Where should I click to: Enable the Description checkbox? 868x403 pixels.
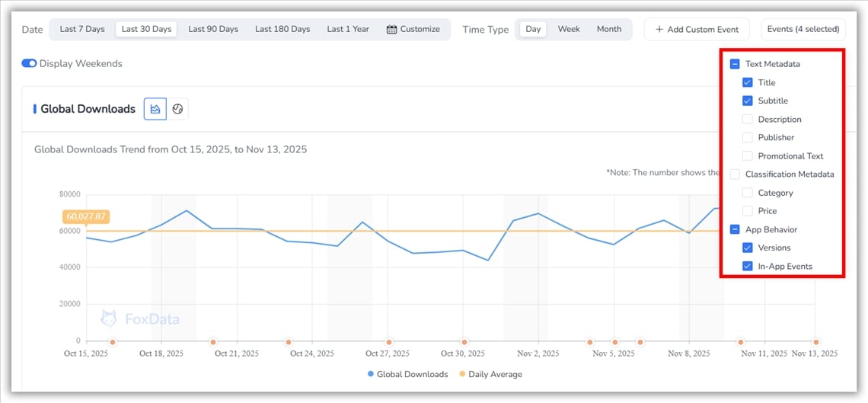coord(747,120)
